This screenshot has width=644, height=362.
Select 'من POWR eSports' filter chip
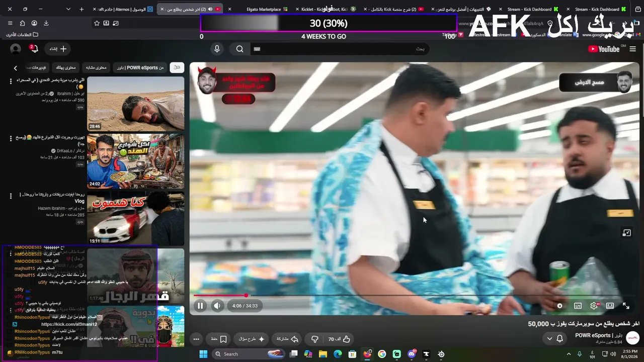(x=141, y=67)
